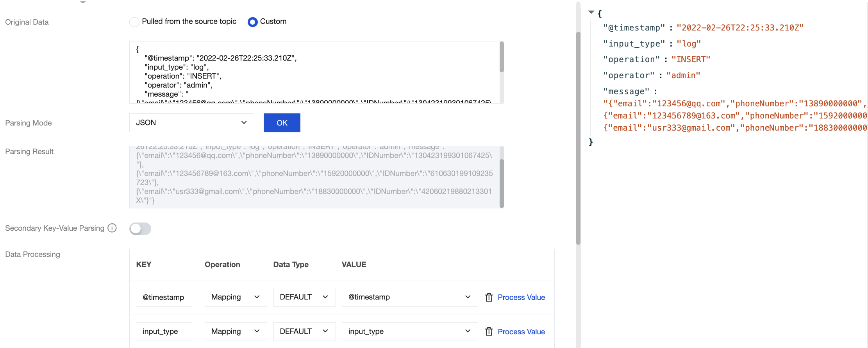Click the Parsing Result box scrollbar

tap(502, 183)
